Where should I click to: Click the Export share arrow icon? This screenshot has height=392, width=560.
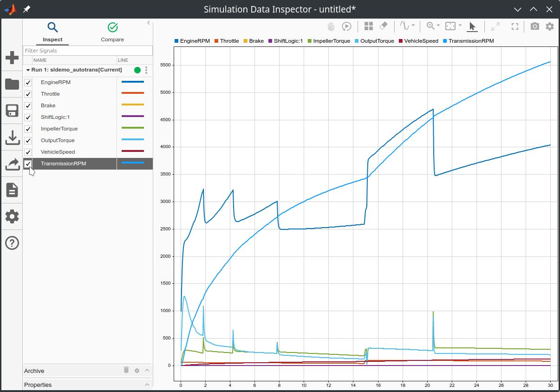pyautogui.click(x=12, y=163)
